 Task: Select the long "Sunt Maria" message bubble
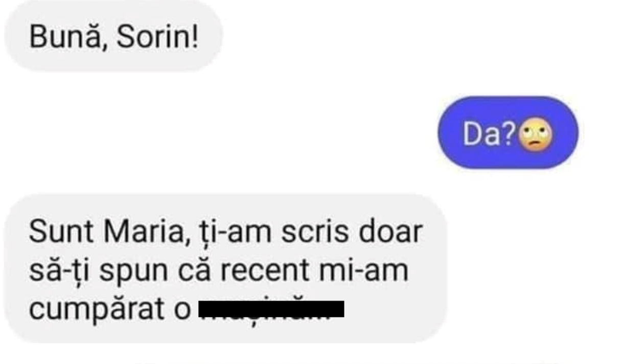[225, 269]
